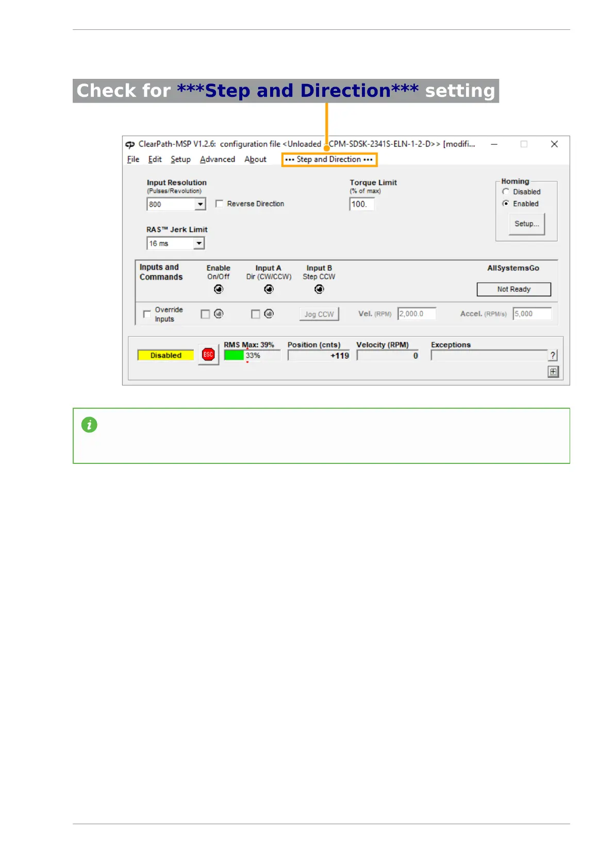The image size is (614, 868).
Task: Click the Exceptions message field
Action: pyautogui.click(x=489, y=356)
